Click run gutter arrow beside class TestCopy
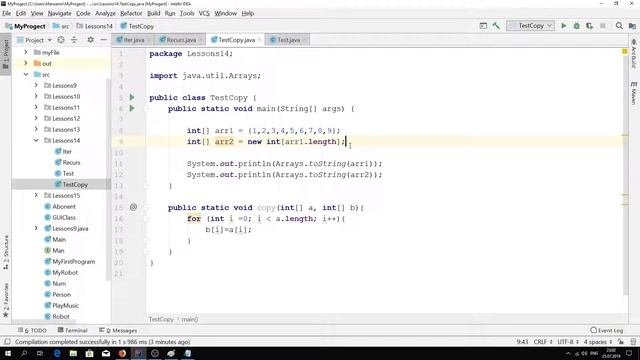Screen dimensions: 640x360 pyautogui.click(x=132, y=98)
